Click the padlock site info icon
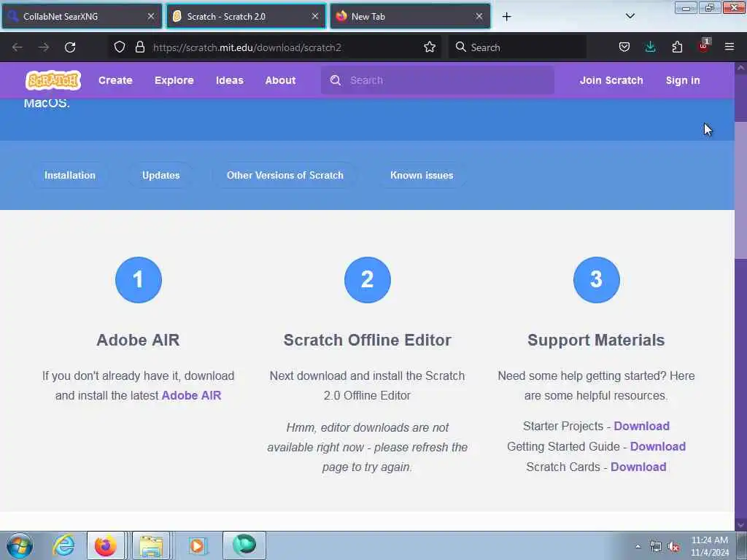This screenshot has width=747, height=560. pyautogui.click(x=139, y=47)
